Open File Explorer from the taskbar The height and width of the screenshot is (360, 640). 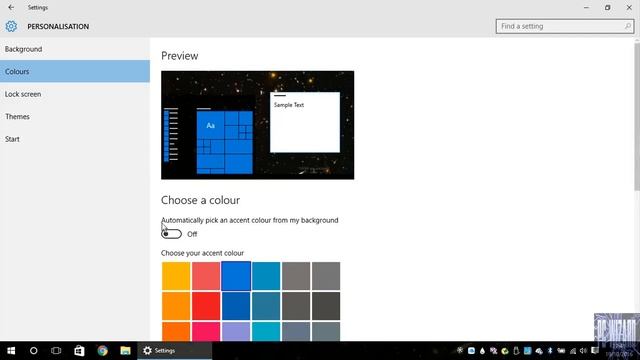(125, 351)
